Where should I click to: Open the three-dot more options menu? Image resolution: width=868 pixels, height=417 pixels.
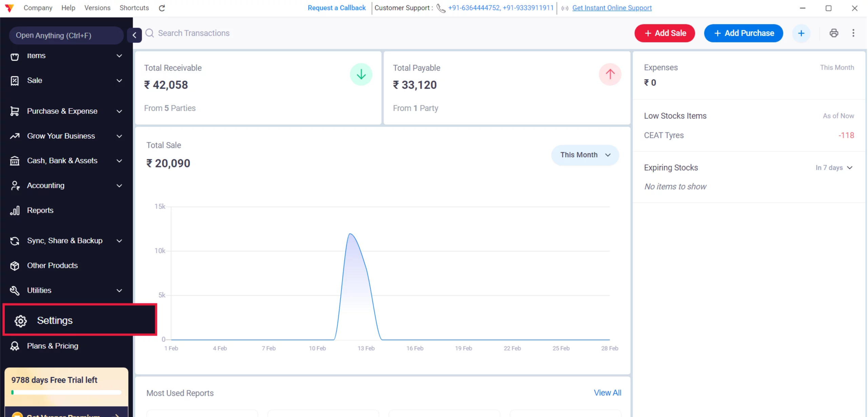(x=853, y=33)
